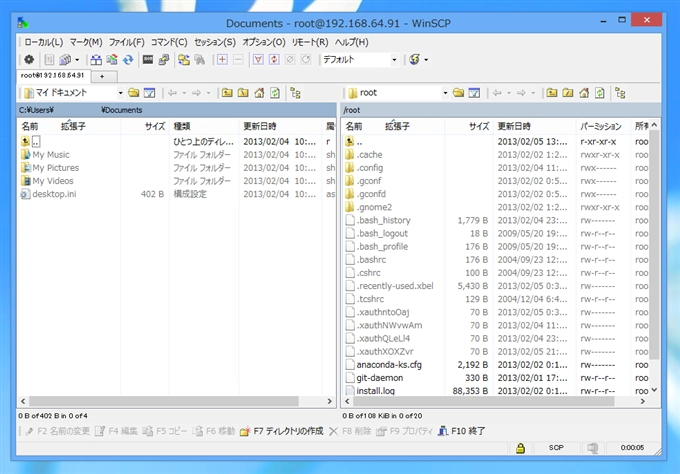This screenshot has width=680, height=474.
Task: Click the Select Files plus icon
Action: click(x=222, y=59)
